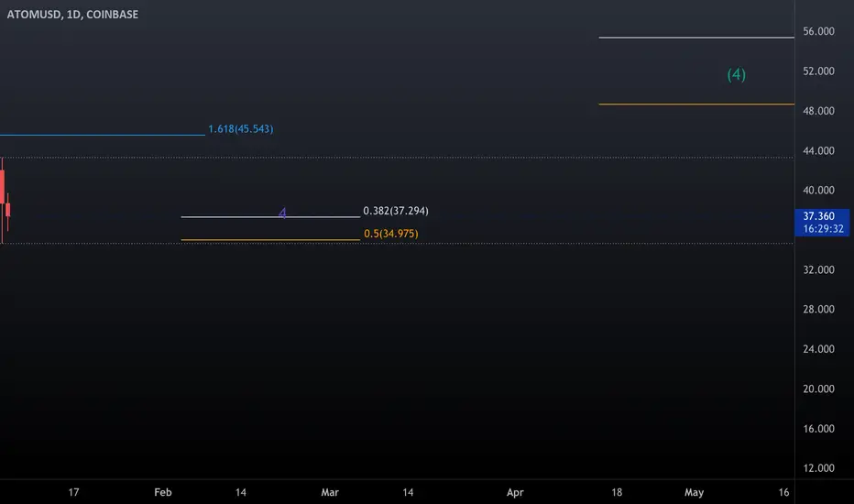This screenshot has height=504, width=854.
Task: Click the 56.000 price axis label
Action: (x=818, y=31)
